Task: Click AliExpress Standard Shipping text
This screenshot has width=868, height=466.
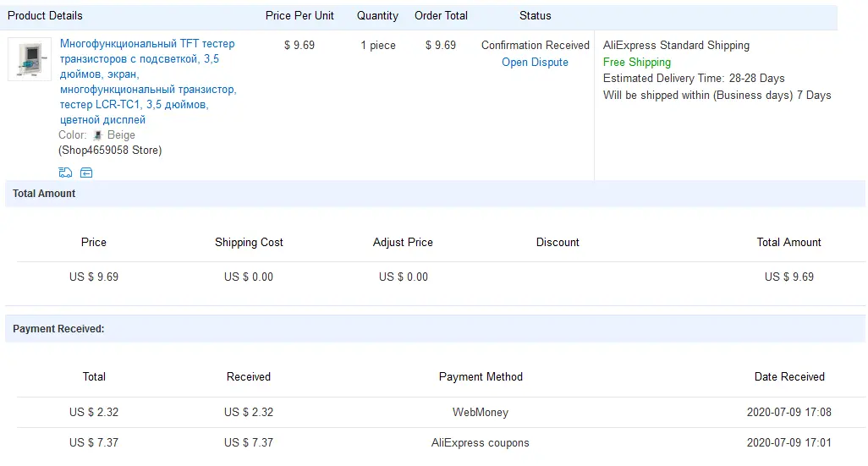Action: [x=676, y=46]
